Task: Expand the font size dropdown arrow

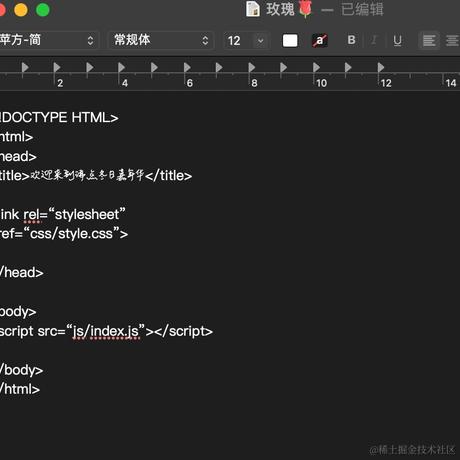Action: (x=261, y=41)
